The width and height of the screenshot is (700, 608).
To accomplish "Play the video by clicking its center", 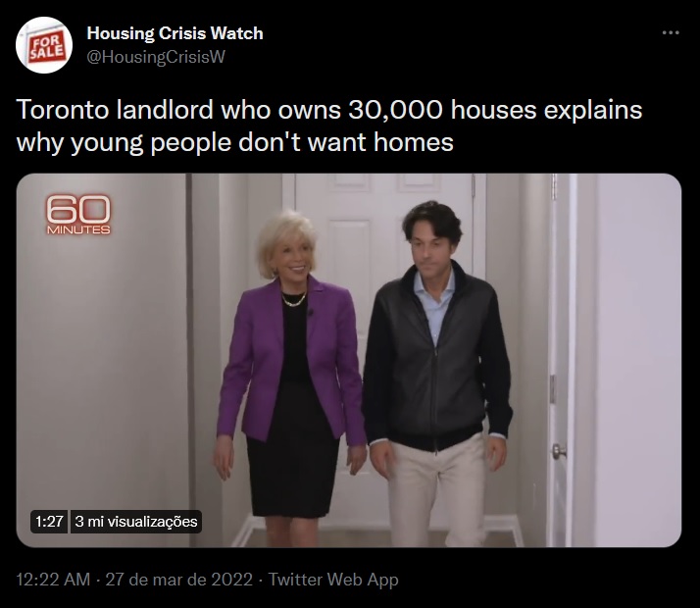I will pyautogui.click(x=349, y=360).
